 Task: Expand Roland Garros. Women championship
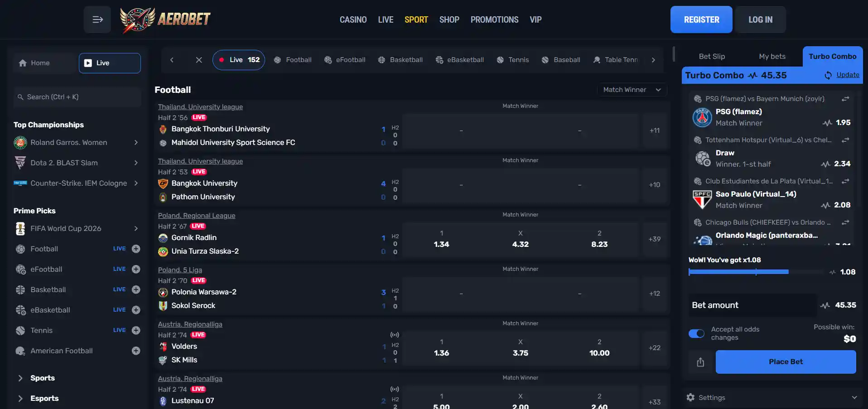(x=136, y=143)
